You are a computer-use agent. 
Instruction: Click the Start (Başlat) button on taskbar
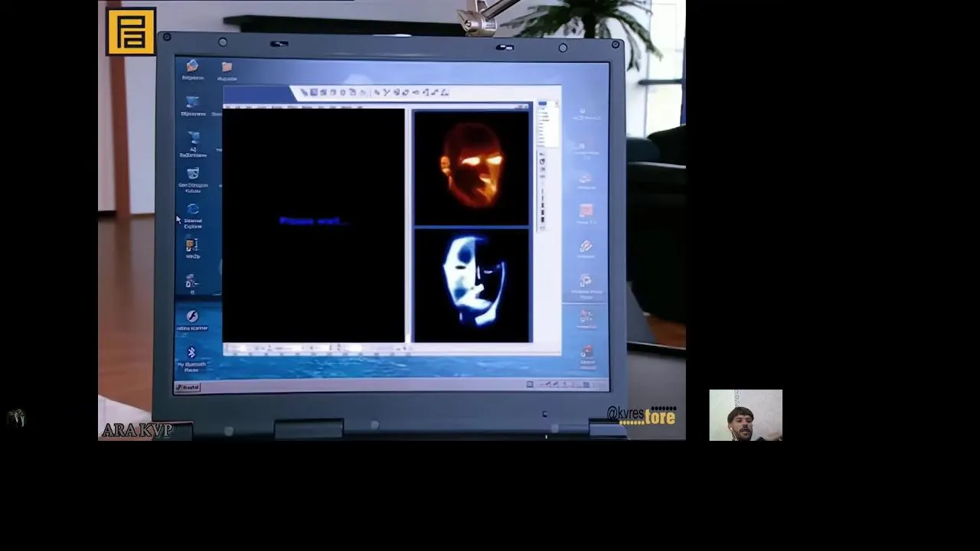[x=188, y=387]
